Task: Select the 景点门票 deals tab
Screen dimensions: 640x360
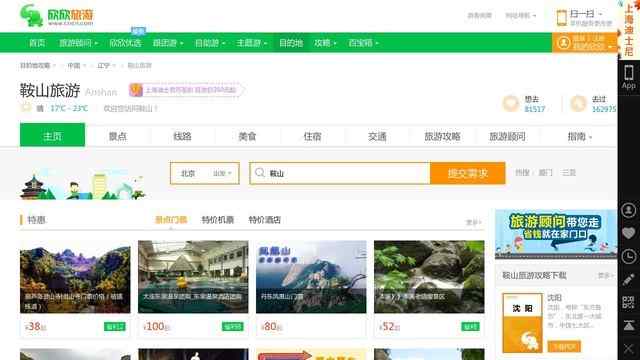Action: pos(171,220)
